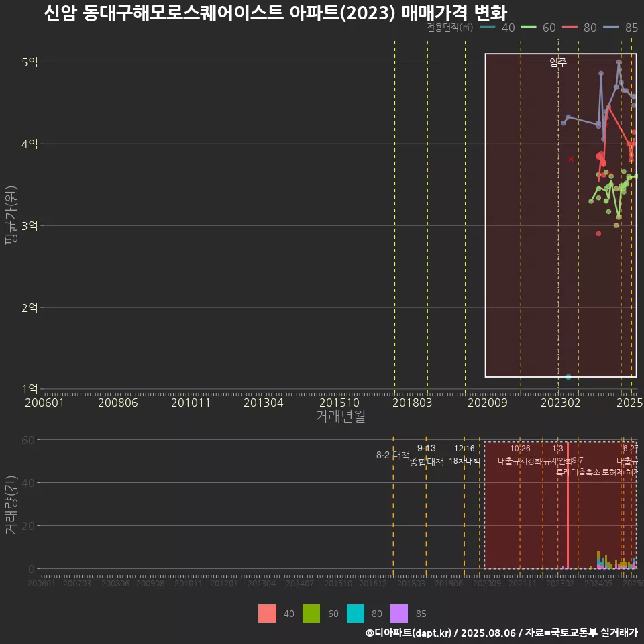Click the 2억 y-axis label

click(x=30, y=307)
